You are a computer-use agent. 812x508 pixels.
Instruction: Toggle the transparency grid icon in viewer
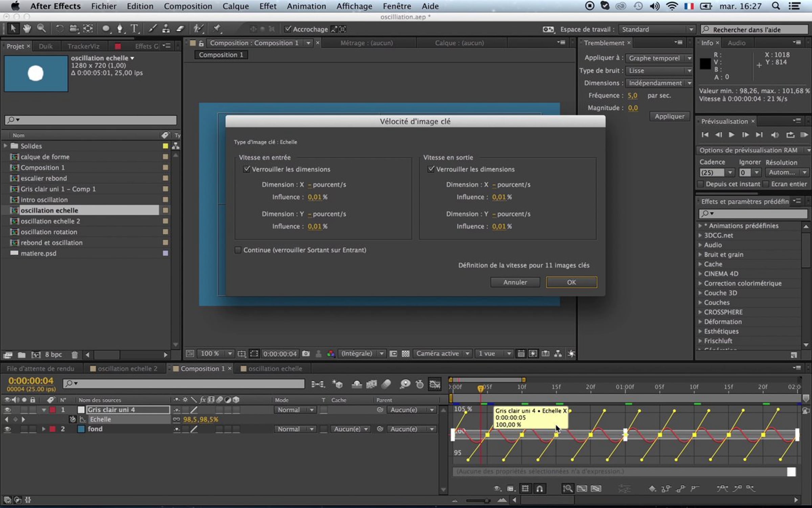coord(405,354)
